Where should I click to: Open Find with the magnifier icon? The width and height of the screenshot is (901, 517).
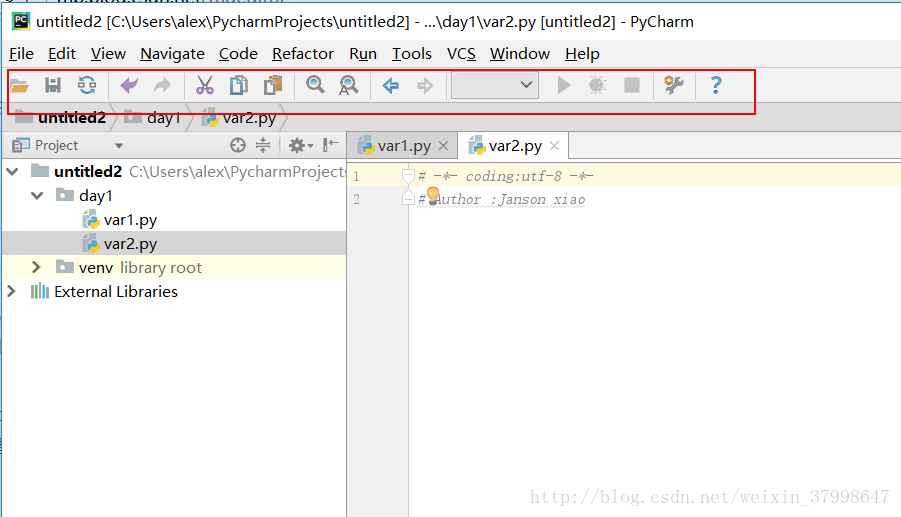click(x=315, y=85)
